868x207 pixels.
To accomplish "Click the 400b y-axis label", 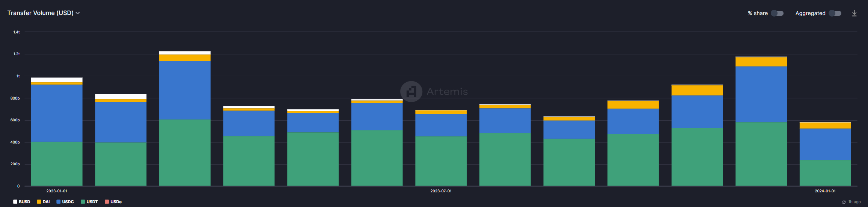I will pyautogui.click(x=15, y=142).
